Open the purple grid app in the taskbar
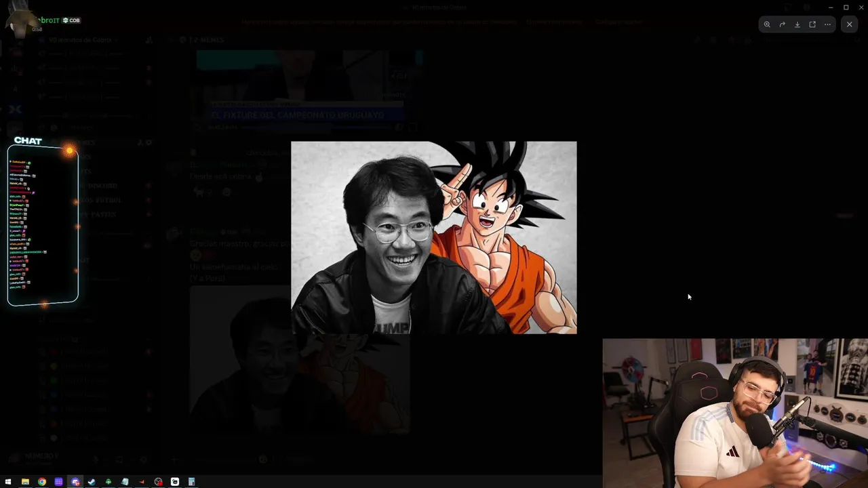Viewport: 868px width, 488px height. [58, 482]
